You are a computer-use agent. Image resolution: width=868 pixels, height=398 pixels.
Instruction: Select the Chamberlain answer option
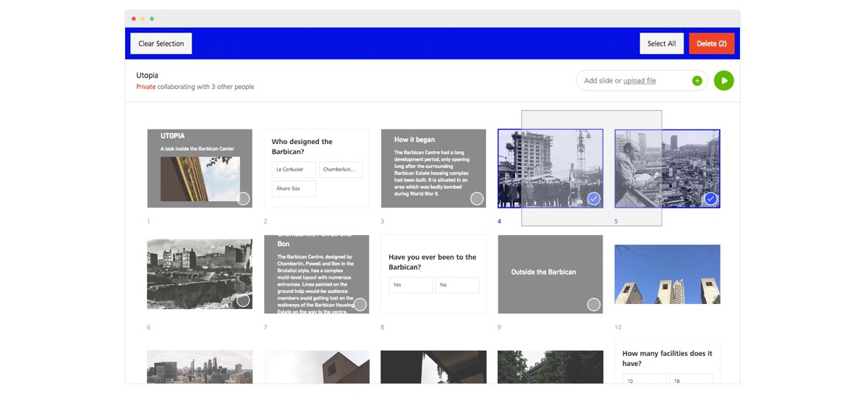340,169
